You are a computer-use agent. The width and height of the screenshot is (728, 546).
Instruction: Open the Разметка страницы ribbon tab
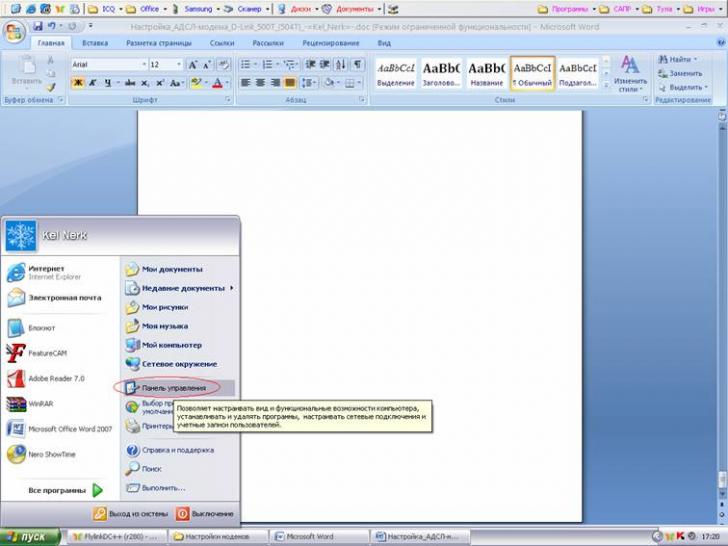[x=159, y=43]
